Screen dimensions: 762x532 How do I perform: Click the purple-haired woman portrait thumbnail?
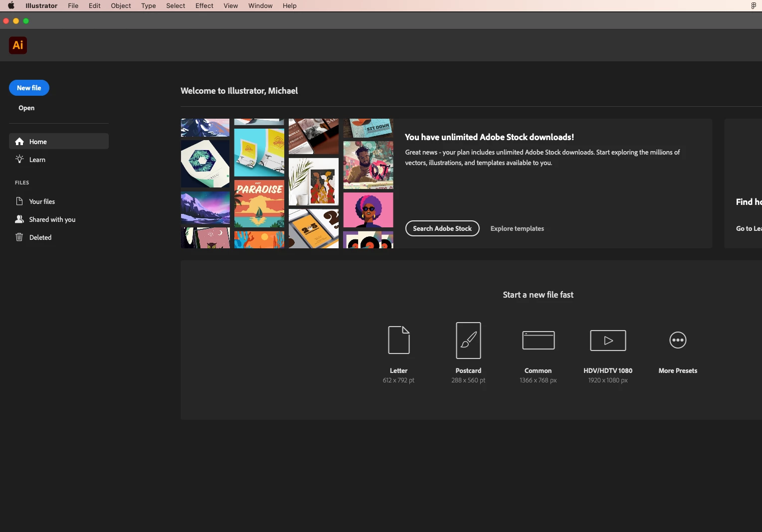pos(368,210)
